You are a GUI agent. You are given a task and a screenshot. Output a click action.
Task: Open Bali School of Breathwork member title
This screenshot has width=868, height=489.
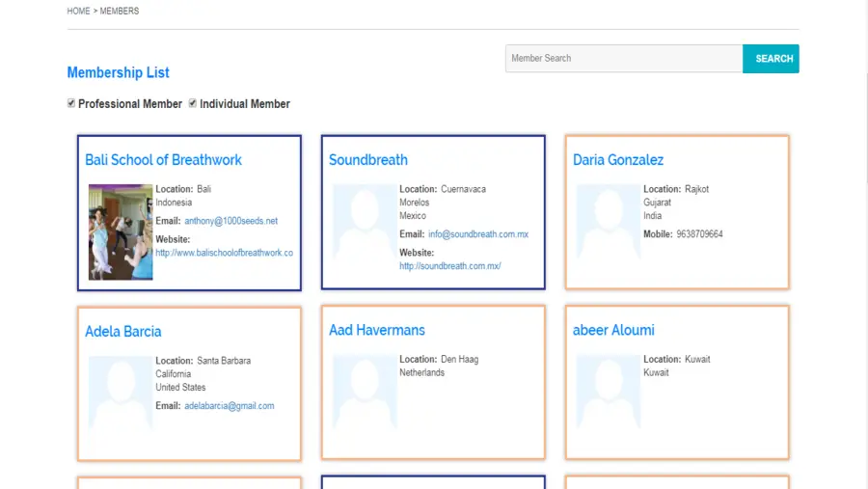point(163,160)
